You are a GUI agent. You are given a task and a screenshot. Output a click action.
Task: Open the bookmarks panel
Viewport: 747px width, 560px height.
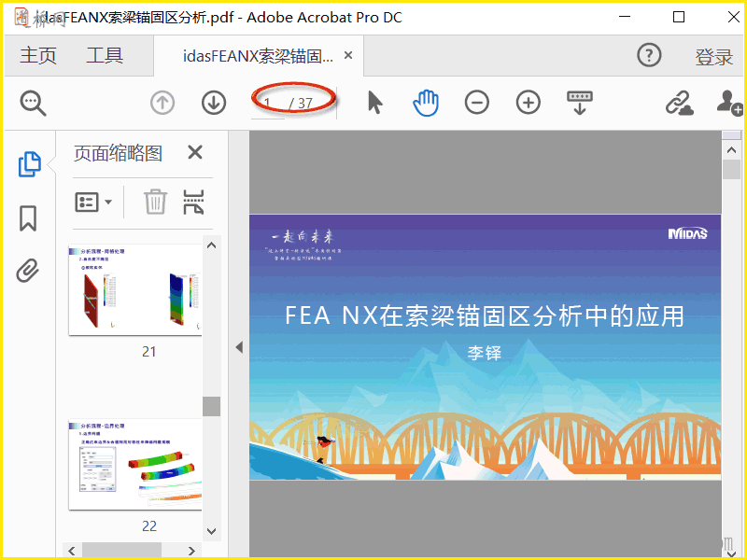28,218
